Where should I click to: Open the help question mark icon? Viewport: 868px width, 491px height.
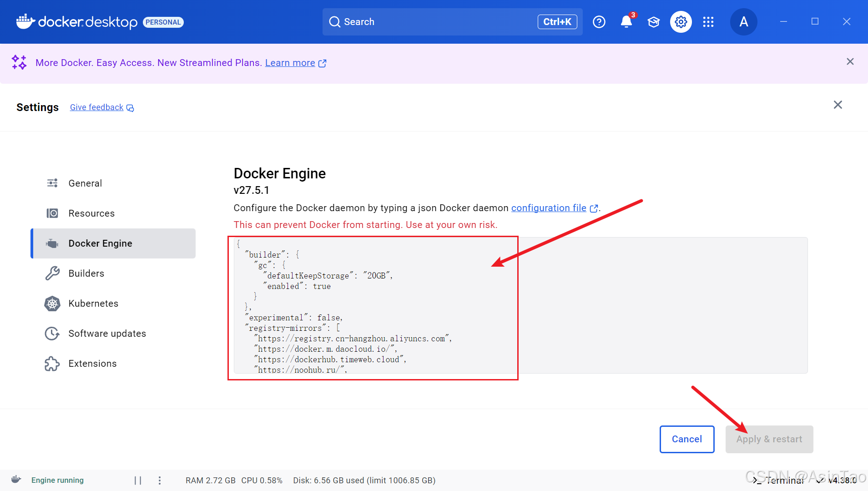pos(599,22)
